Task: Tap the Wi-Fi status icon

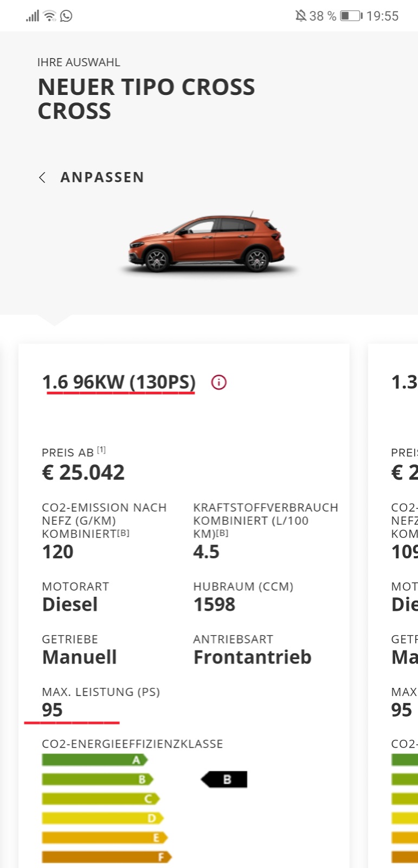Action: 50,16
